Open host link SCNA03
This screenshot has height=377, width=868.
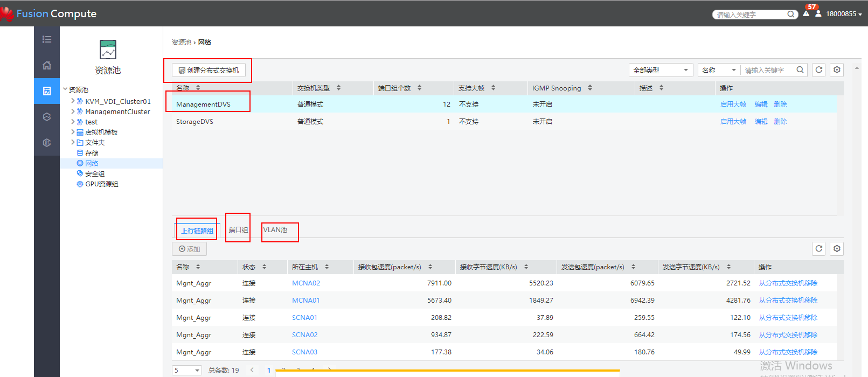(x=305, y=352)
